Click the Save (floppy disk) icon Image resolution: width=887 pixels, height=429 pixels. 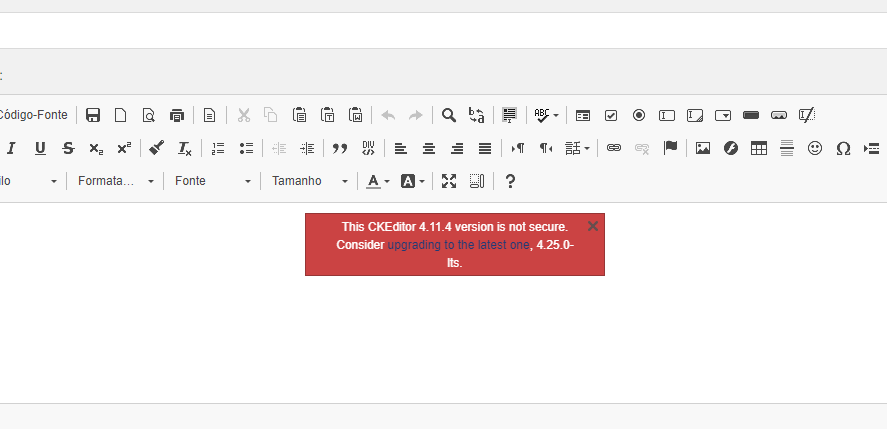(93, 115)
